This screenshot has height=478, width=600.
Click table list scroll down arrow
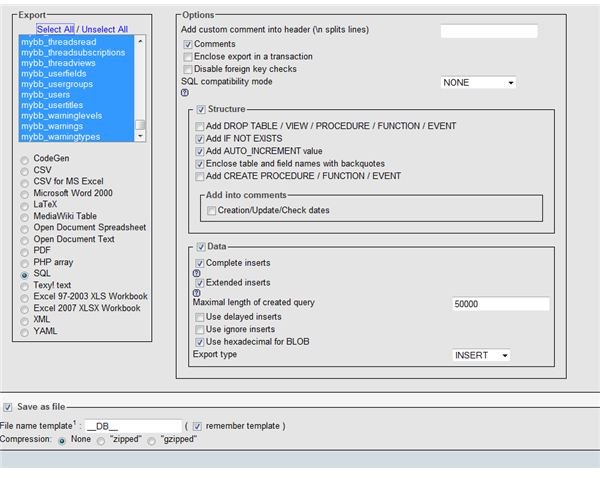140,136
